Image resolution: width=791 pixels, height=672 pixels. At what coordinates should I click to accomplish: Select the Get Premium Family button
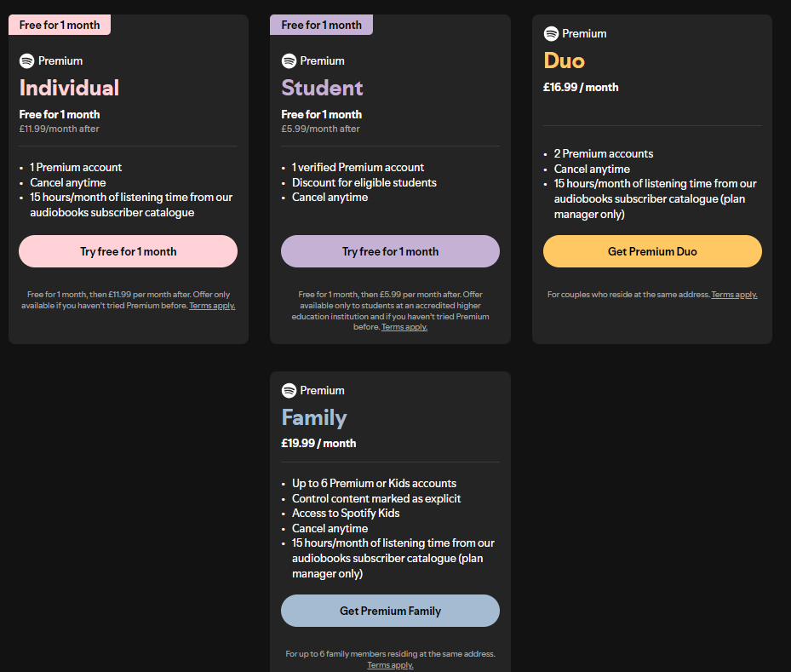click(x=390, y=611)
